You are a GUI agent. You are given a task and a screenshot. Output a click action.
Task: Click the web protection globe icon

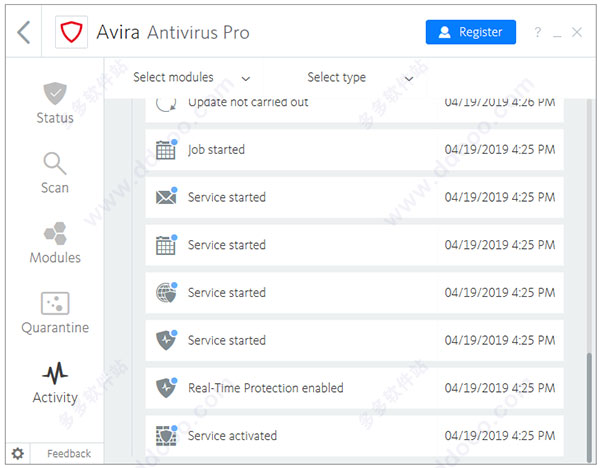coord(166,293)
